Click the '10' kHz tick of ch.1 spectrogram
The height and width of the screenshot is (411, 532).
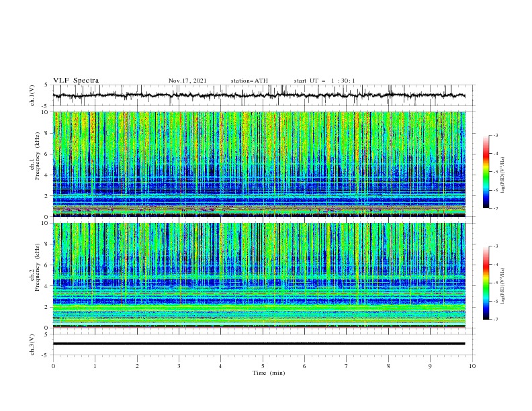(46, 112)
